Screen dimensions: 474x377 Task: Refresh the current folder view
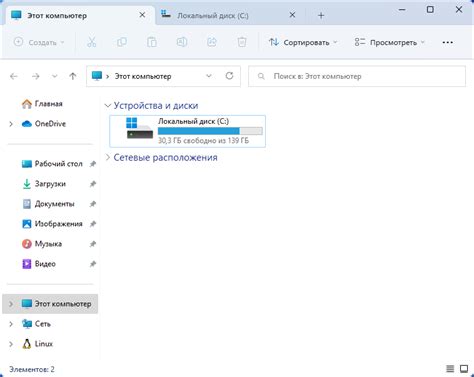[229, 76]
